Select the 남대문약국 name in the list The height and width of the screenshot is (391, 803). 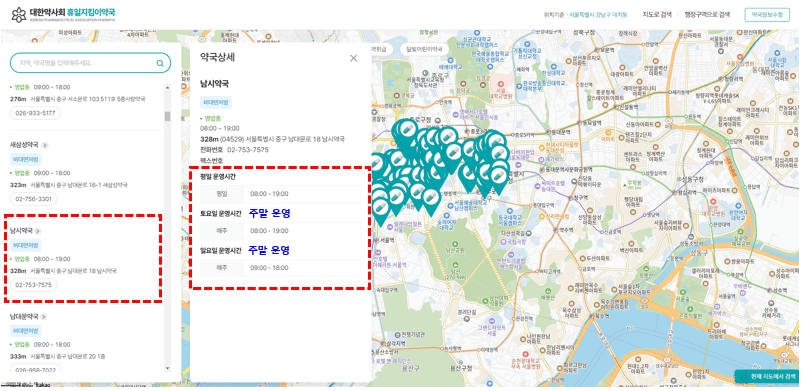point(25,317)
